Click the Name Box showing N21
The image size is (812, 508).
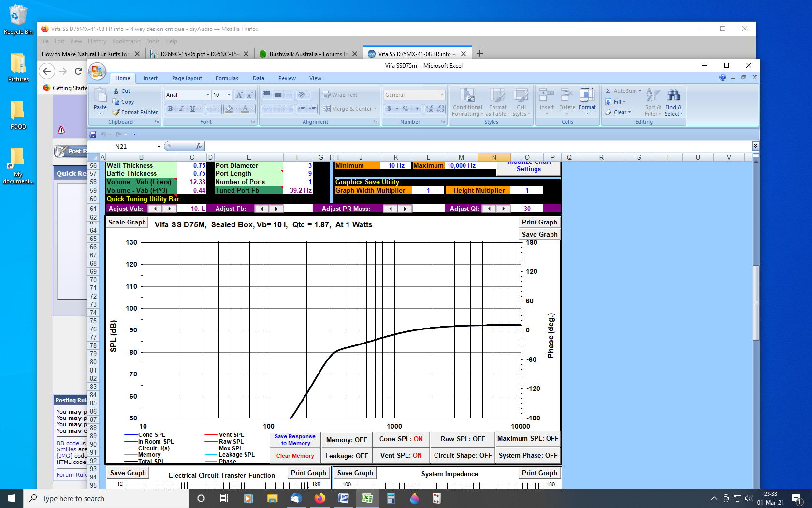121,146
